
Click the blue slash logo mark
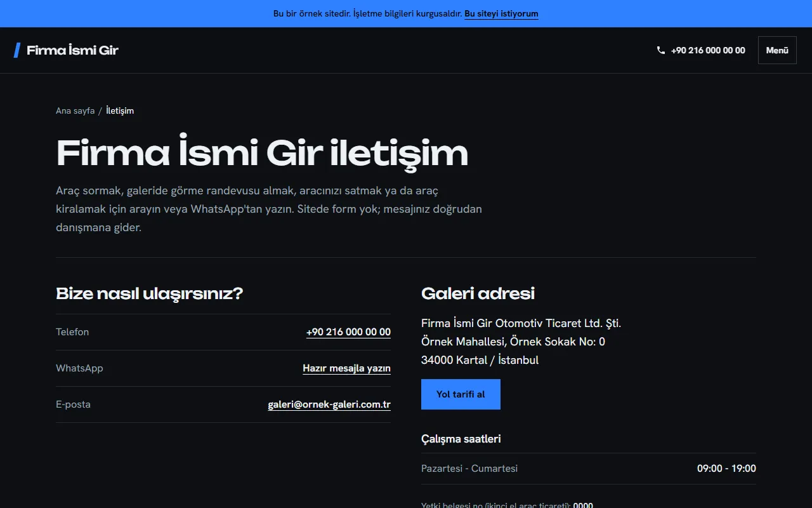click(17, 50)
